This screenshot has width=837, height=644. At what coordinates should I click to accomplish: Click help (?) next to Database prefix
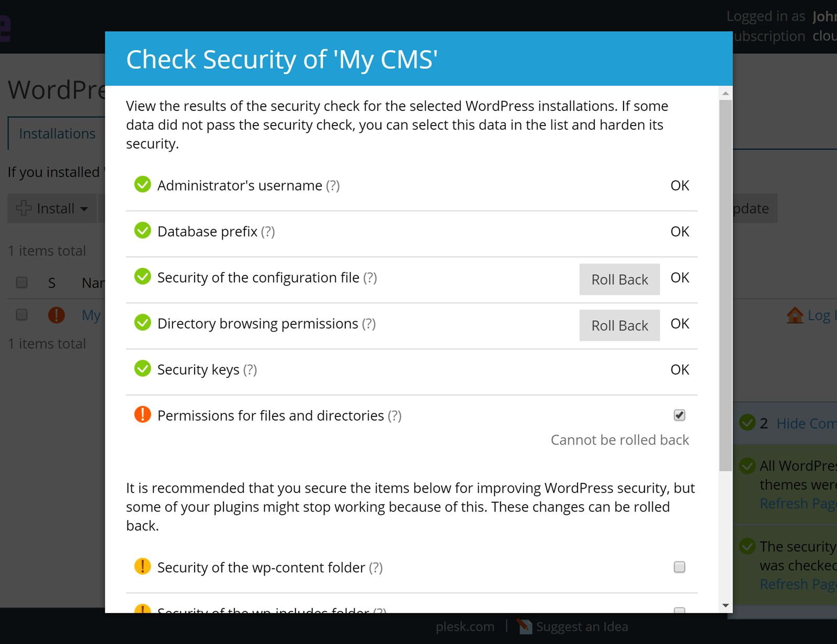(268, 232)
